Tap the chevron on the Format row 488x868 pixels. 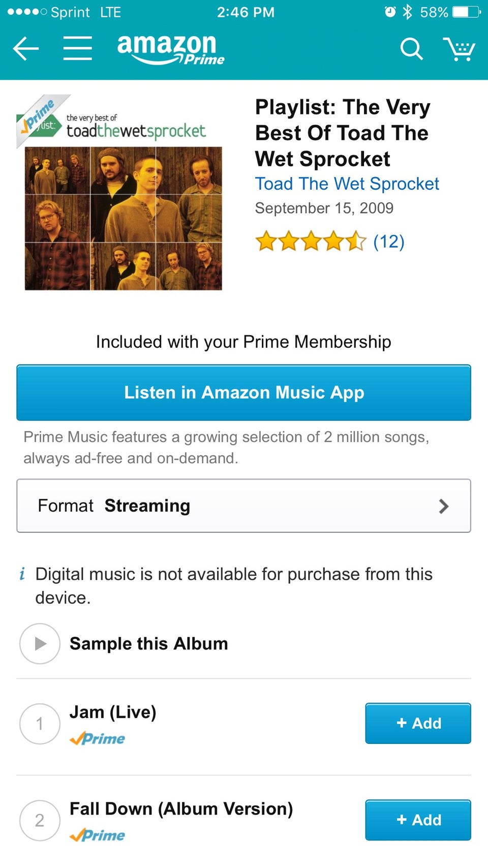(x=443, y=506)
